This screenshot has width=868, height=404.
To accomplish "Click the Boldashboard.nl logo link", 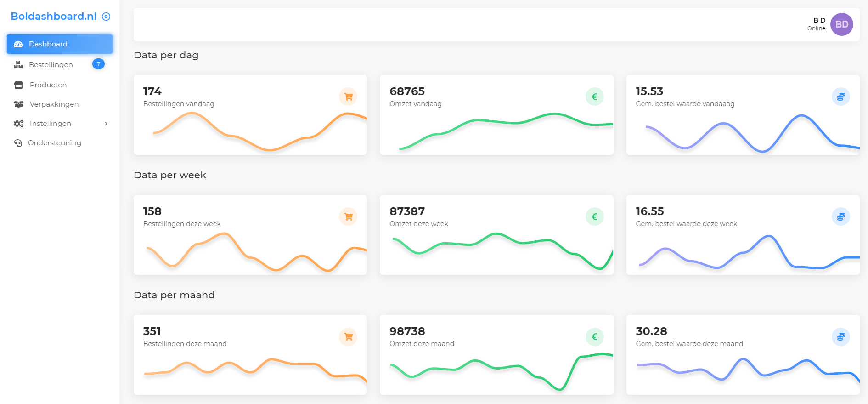I will click(x=53, y=17).
